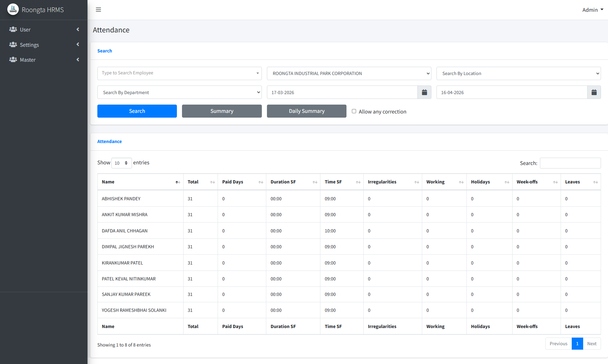Click the table Search input field
This screenshot has width=608, height=364.
[570, 163]
